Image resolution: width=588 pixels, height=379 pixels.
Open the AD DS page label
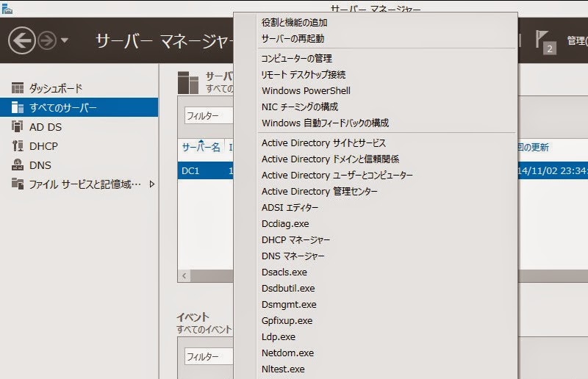tap(46, 127)
